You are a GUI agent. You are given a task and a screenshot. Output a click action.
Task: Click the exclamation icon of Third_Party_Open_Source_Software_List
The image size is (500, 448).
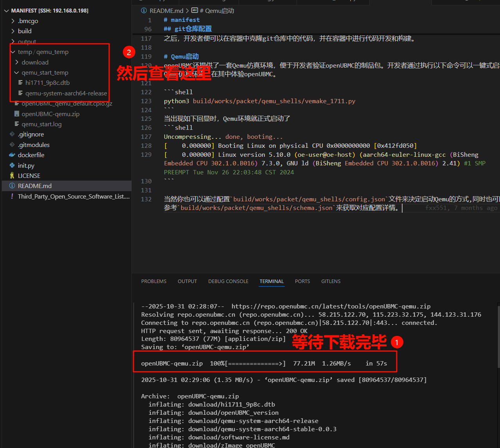point(12,196)
